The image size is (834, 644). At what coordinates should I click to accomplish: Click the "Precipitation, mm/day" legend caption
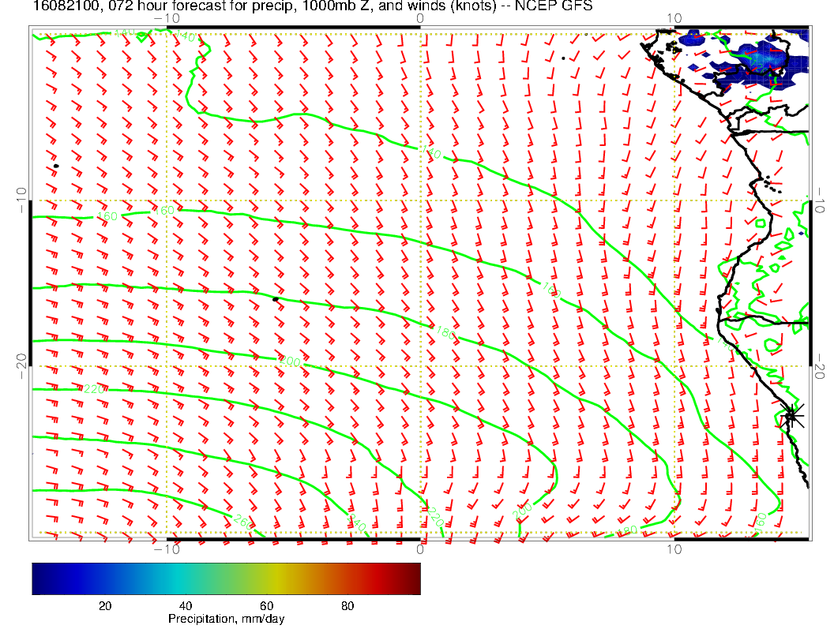coord(227,620)
